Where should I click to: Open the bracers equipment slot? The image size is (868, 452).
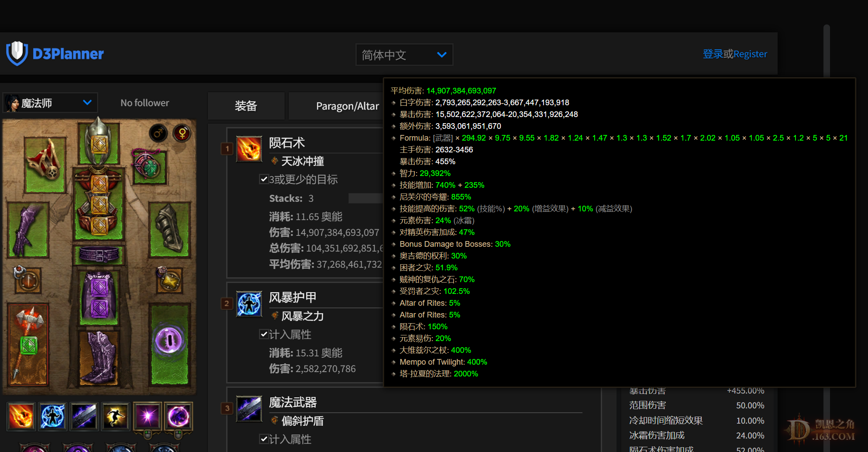(x=170, y=229)
